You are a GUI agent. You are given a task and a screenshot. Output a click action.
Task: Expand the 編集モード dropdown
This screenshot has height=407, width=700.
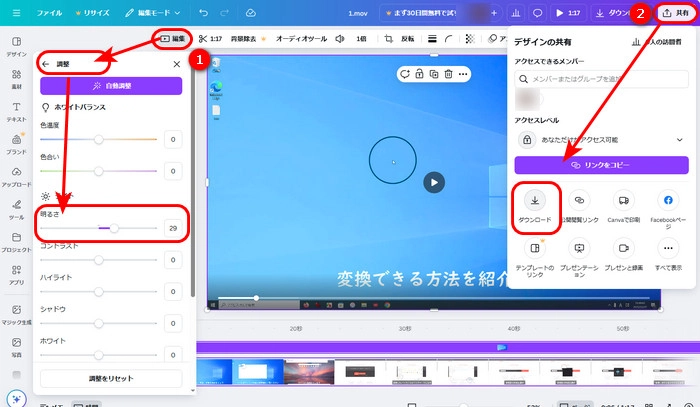152,13
